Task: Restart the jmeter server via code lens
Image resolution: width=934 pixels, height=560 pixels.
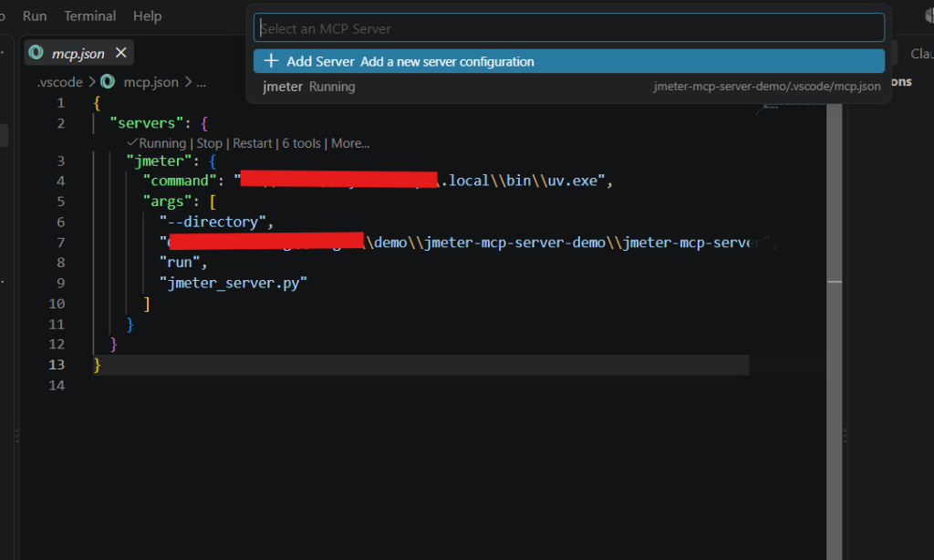Action: [x=252, y=143]
